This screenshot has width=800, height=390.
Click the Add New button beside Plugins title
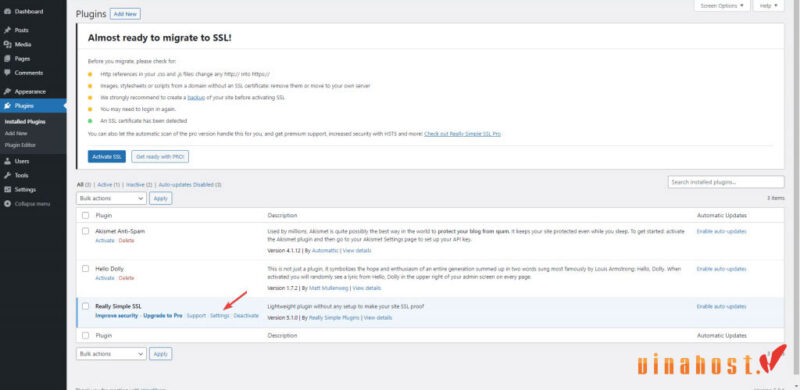click(x=125, y=14)
